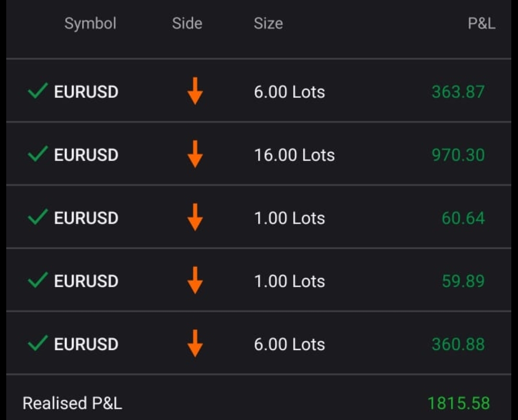Click the green checkmark beside the 360.88 trade
This screenshot has height=420, width=518.
coord(37,343)
